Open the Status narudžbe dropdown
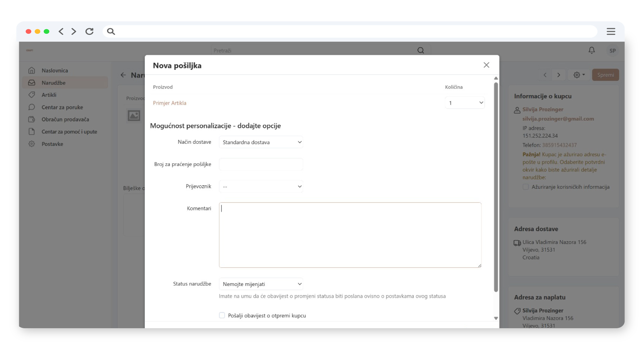Viewport: 644px width, 349px height. click(261, 284)
